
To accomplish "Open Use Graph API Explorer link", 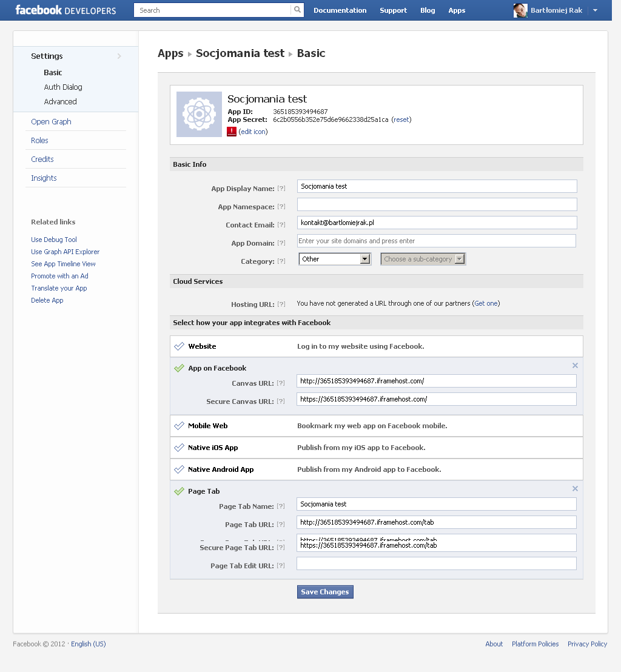I will [x=65, y=252].
